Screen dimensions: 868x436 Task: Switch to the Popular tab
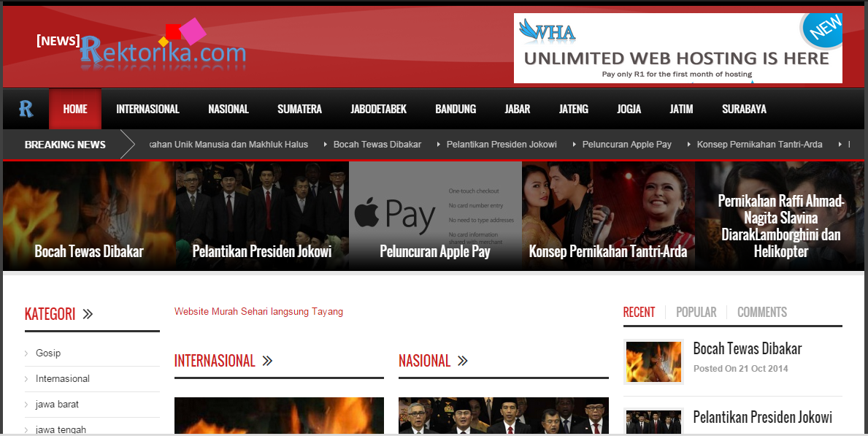click(696, 312)
